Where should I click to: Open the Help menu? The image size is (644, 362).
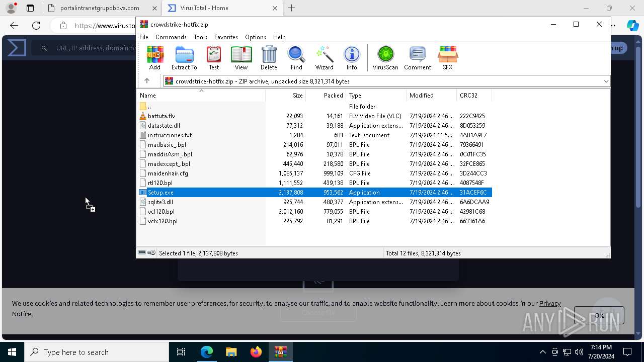[x=279, y=37]
